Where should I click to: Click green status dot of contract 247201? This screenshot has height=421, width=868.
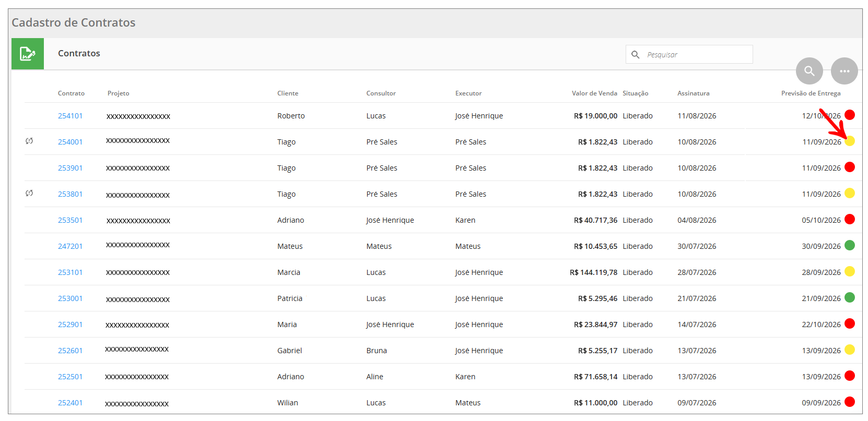[x=850, y=245]
